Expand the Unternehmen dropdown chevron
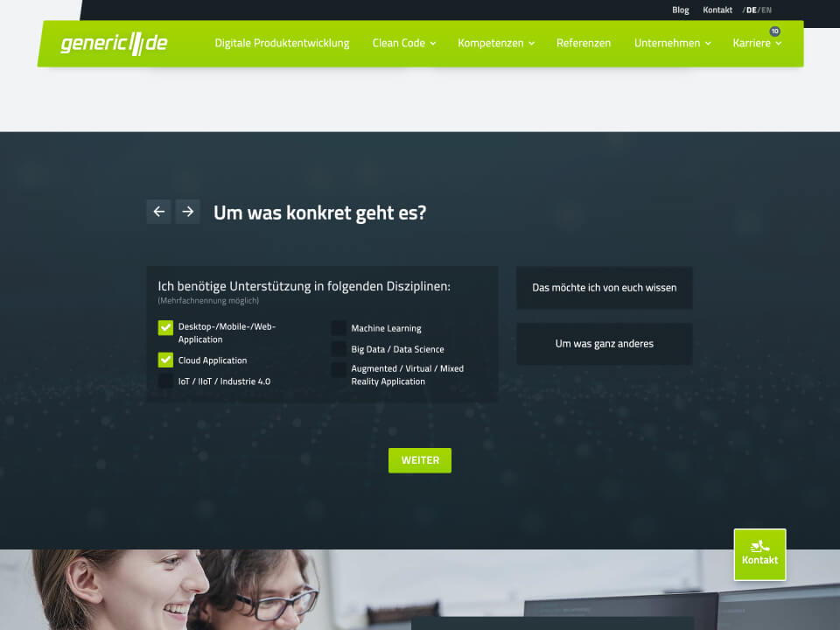The height and width of the screenshot is (630, 840). [x=708, y=44]
